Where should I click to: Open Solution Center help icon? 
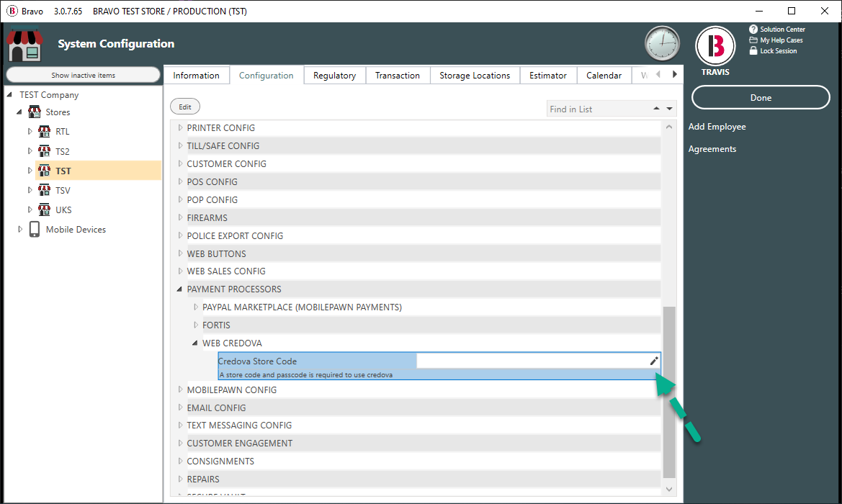tap(753, 30)
